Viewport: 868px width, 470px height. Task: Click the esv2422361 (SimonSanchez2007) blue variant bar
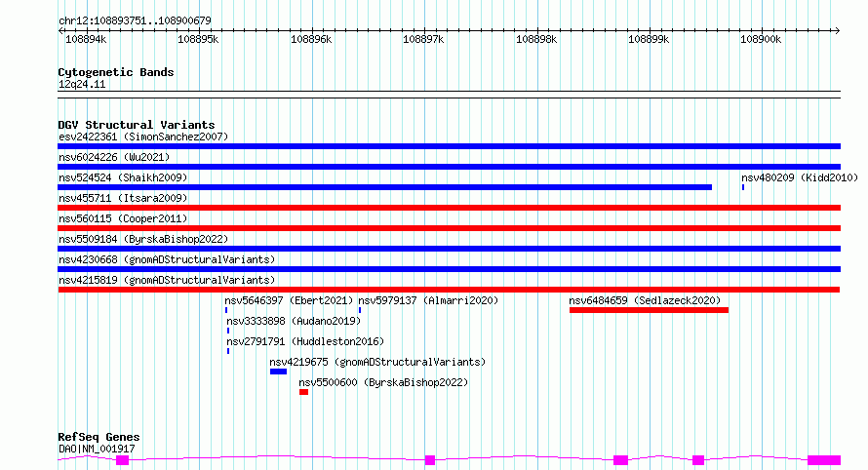point(449,146)
